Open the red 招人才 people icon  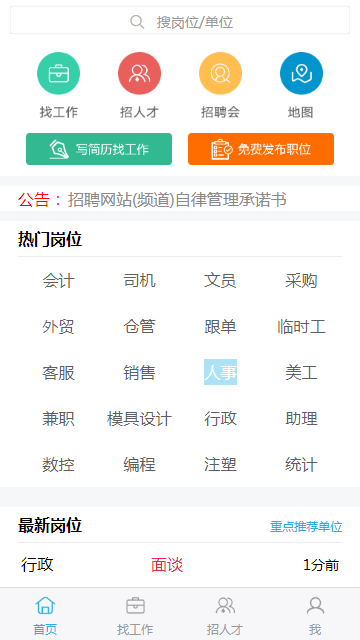[x=140, y=73]
